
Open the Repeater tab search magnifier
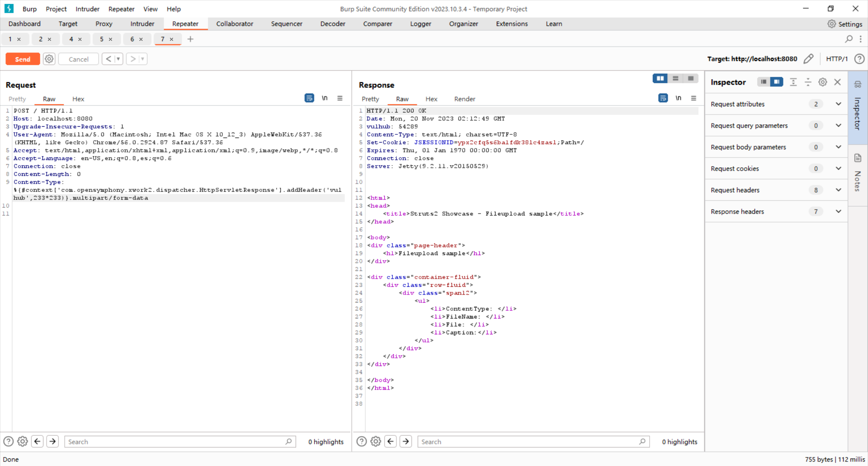point(849,39)
